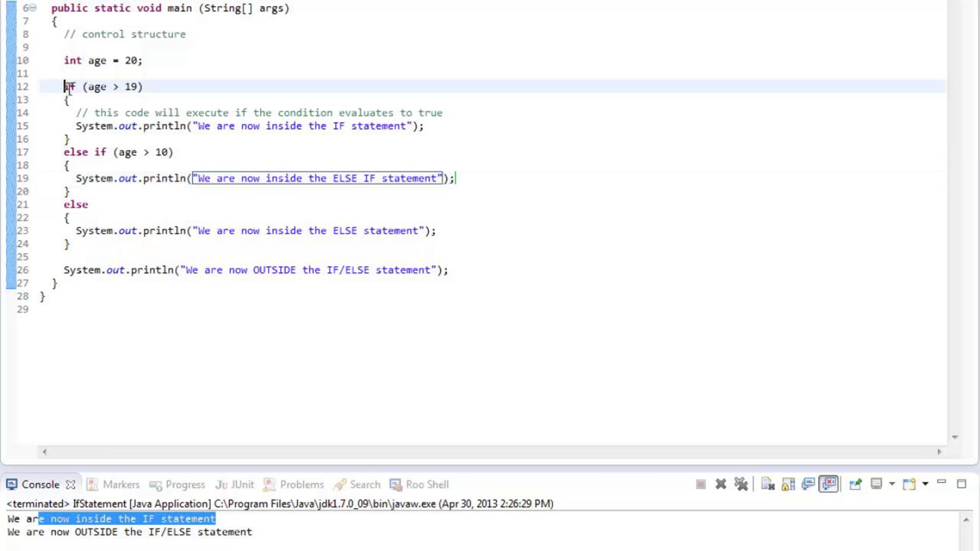Click the Console tab's close X
The image size is (980, 551).
point(71,484)
